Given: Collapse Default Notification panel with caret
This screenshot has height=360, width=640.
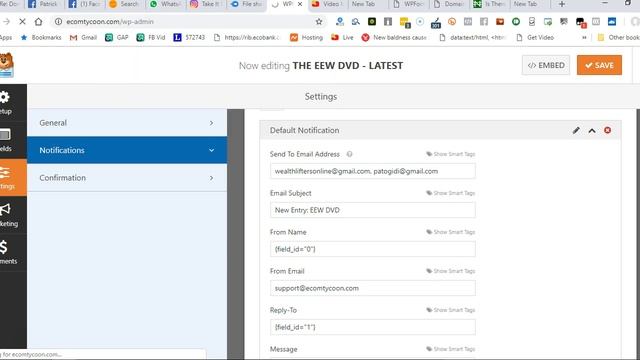Looking at the screenshot, I should click(592, 131).
